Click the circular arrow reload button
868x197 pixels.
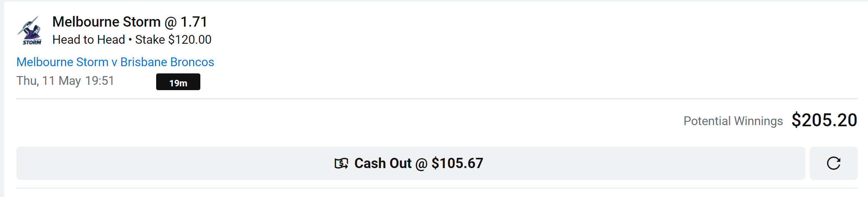click(x=833, y=163)
